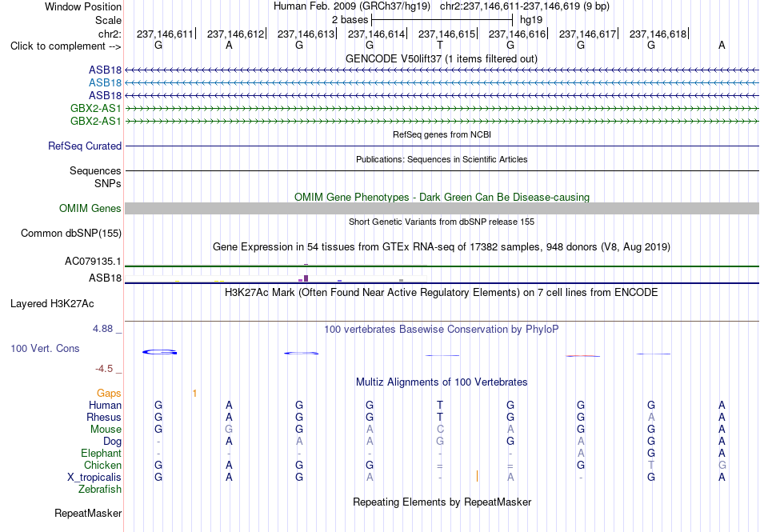Click the chr2:237,146,611-237,146,619 (9 bp) position text
This screenshot has width=760, height=532.
click(525, 6)
